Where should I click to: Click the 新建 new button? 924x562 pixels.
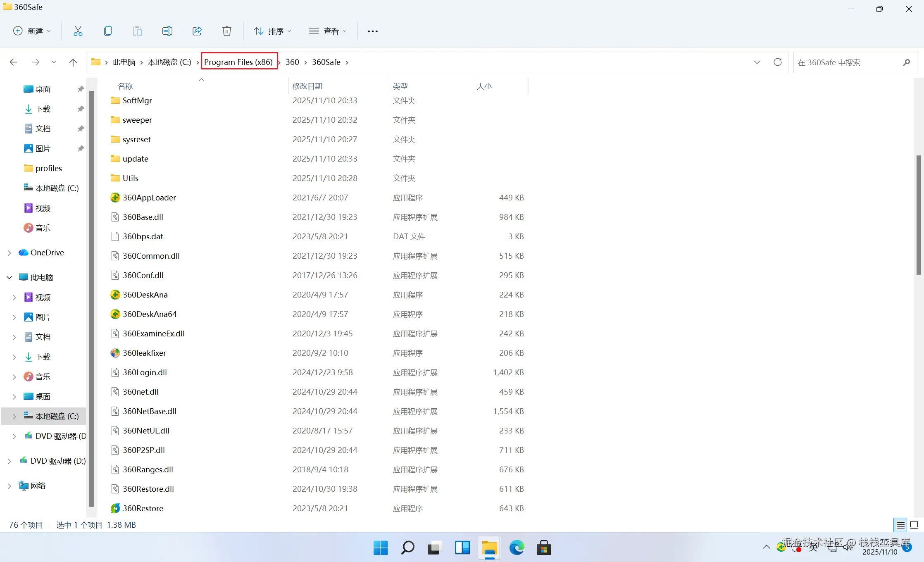(x=32, y=31)
